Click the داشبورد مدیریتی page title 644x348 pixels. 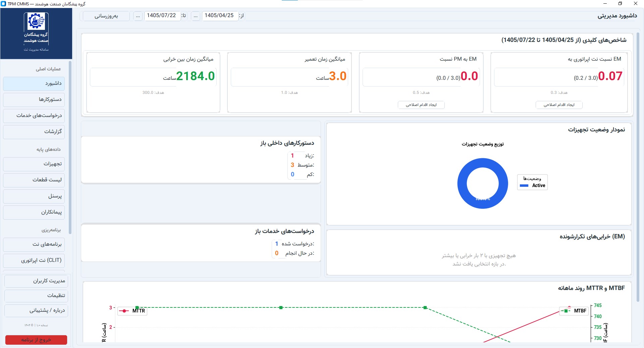click(x=617, y=16)
